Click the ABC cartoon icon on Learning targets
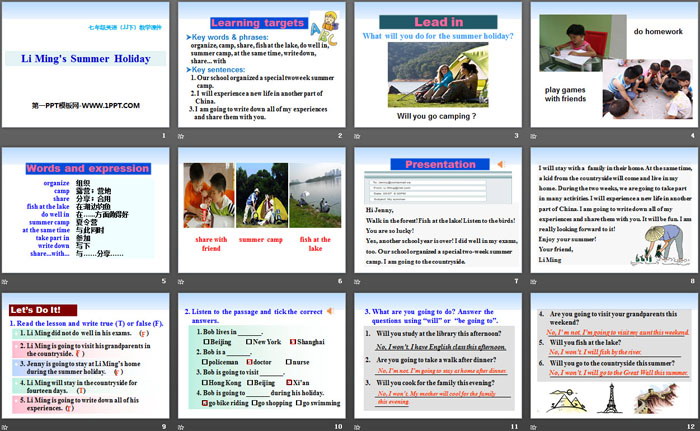This screenshot has height=431, width=700. (325, 28)
